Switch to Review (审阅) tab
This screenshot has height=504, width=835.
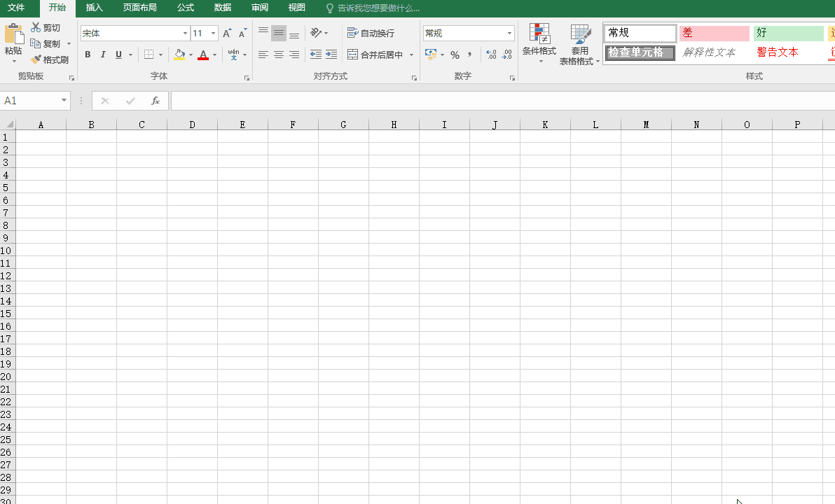click(260, 8)
